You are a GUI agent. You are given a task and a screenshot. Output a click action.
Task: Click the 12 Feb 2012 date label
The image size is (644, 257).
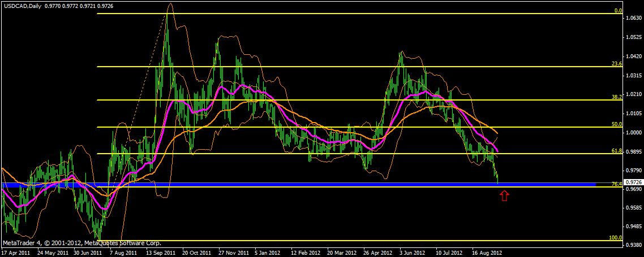(x=306, y=253)
